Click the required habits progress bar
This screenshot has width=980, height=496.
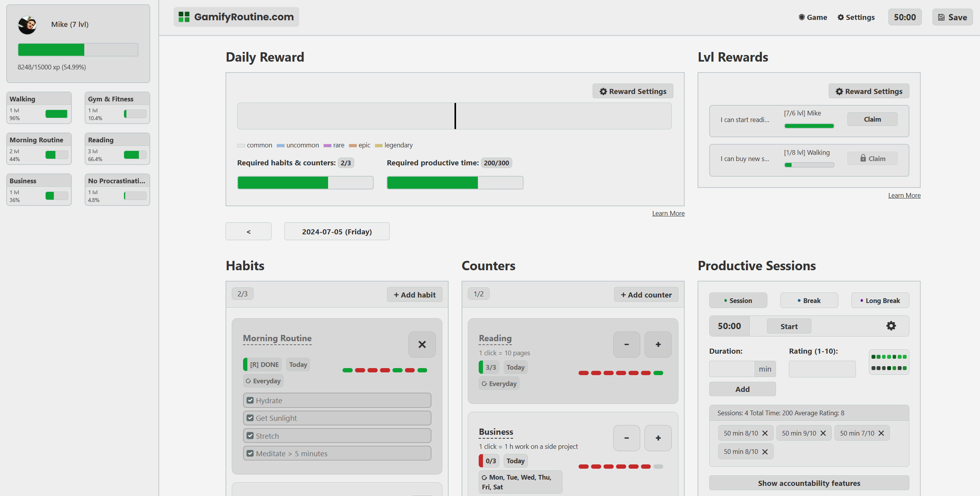(305, 182)
